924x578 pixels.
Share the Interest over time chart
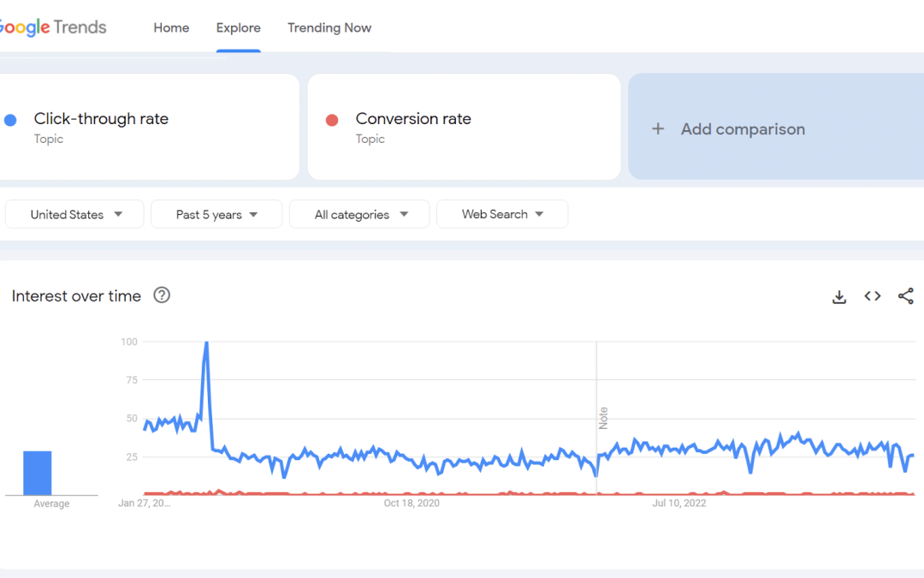tap(905, 295)
